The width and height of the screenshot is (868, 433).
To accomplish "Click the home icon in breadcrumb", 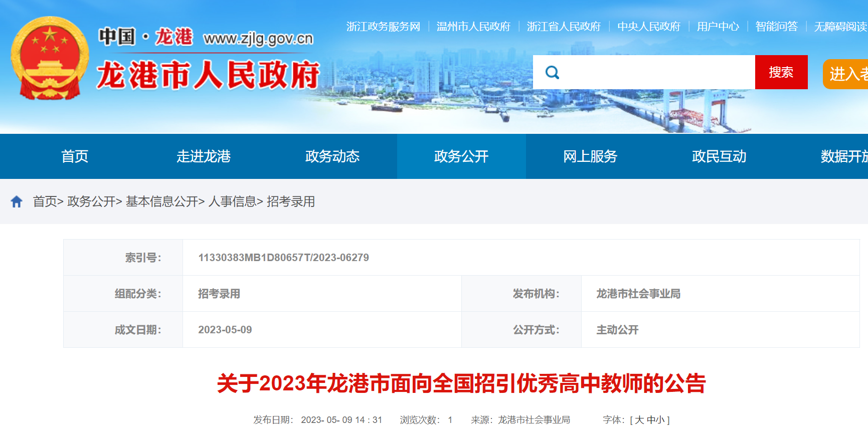I will pyautogui.click(x=17, y=201).
